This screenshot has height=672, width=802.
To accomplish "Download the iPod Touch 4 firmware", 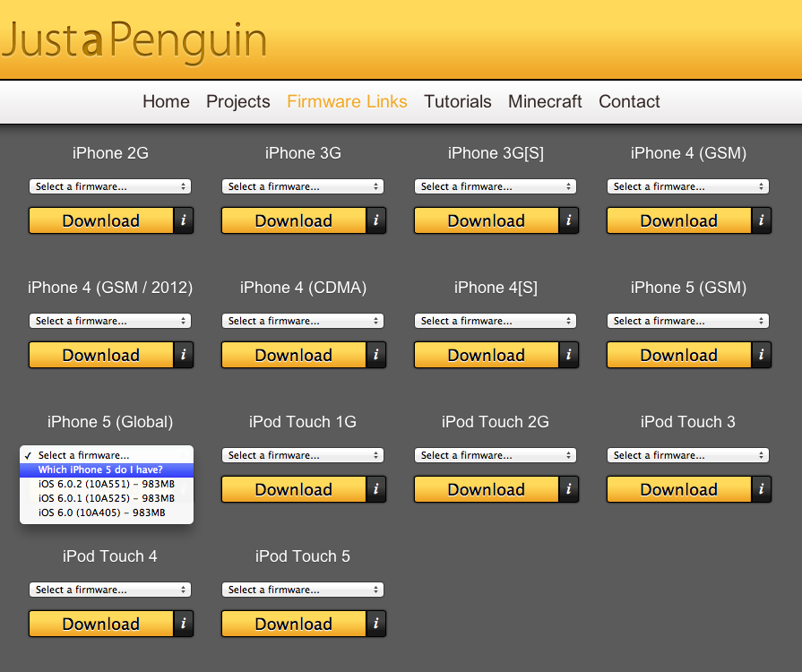I will point(101,624).
